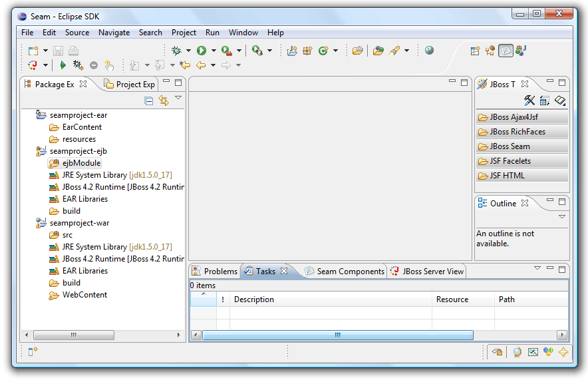Create new Java project icon
Image resolution: width=588 pixels, height=384 pixels.
coord(292,51)
